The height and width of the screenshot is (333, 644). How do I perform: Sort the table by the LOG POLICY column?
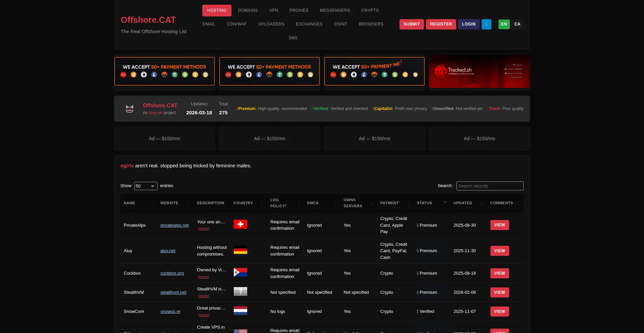point(285,203)
